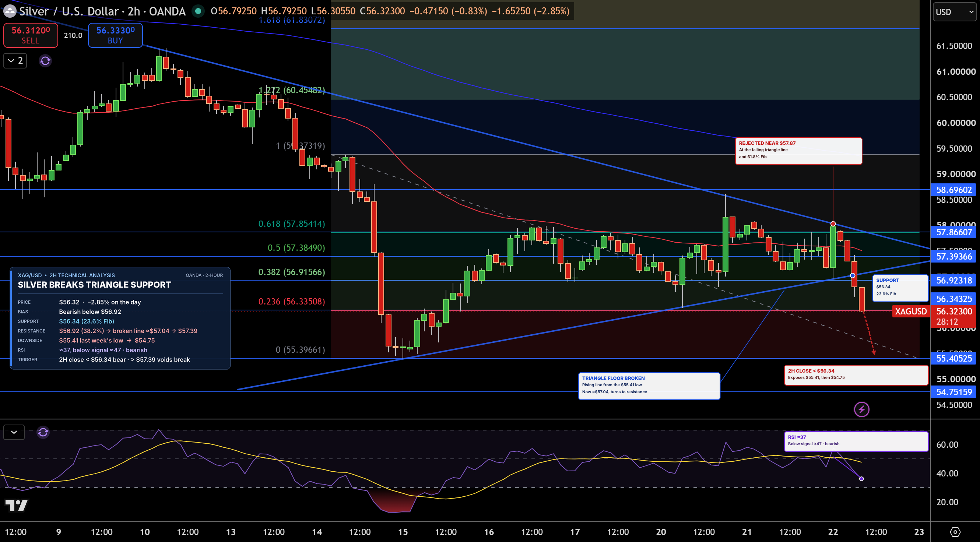The height and width of the screenshot is (542, 980).
Task: Click the RSI pane refresh icon
Action: [x=43, y=432]
